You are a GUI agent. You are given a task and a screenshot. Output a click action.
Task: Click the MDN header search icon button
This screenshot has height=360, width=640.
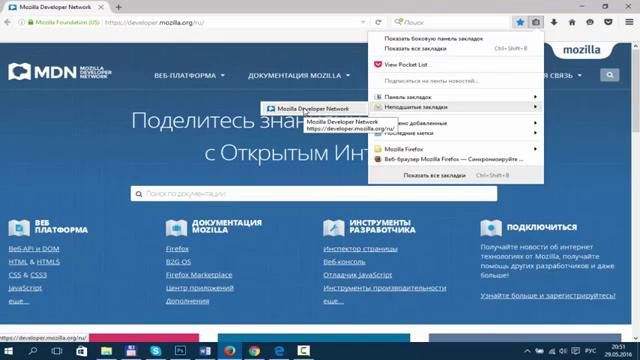(x=609, y=75)
